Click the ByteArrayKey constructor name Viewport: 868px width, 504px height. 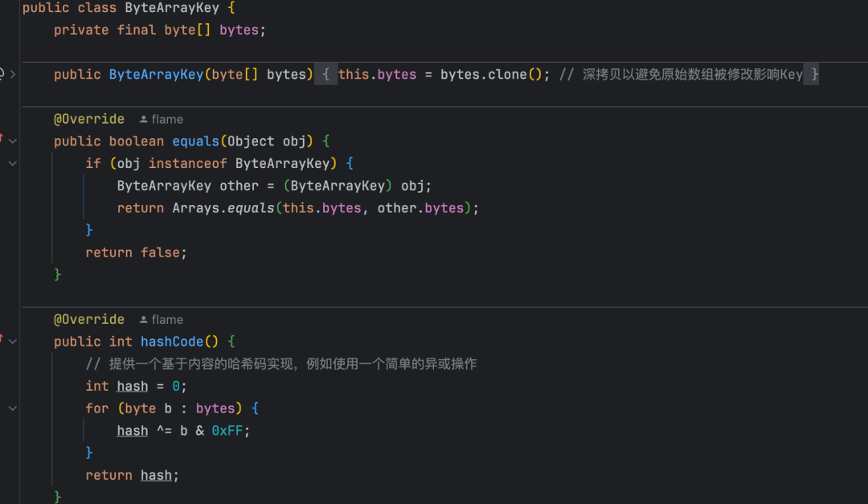pyautogui.click(x=156, y=74)
